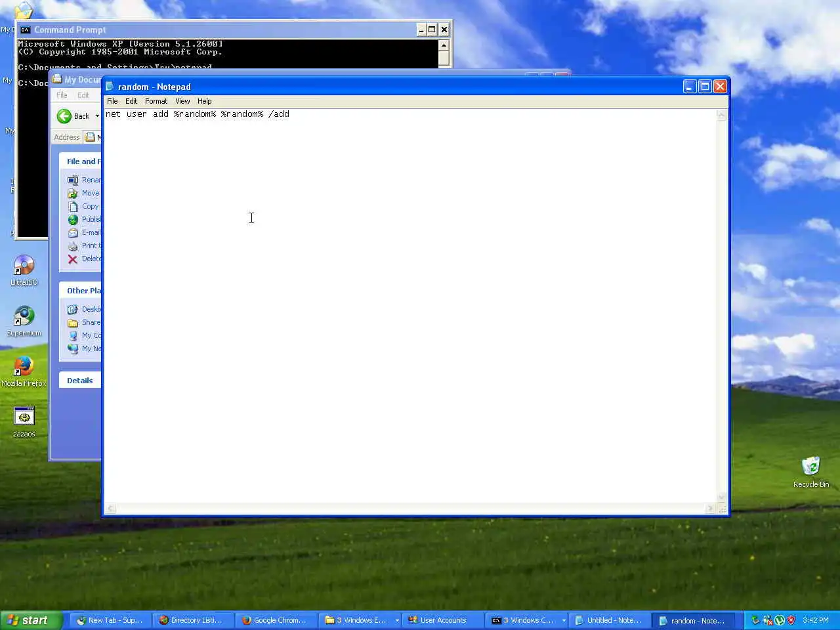840x630 pixels.
Task: Open the Desktop link icon under Other Places
Action: (73, 309)
